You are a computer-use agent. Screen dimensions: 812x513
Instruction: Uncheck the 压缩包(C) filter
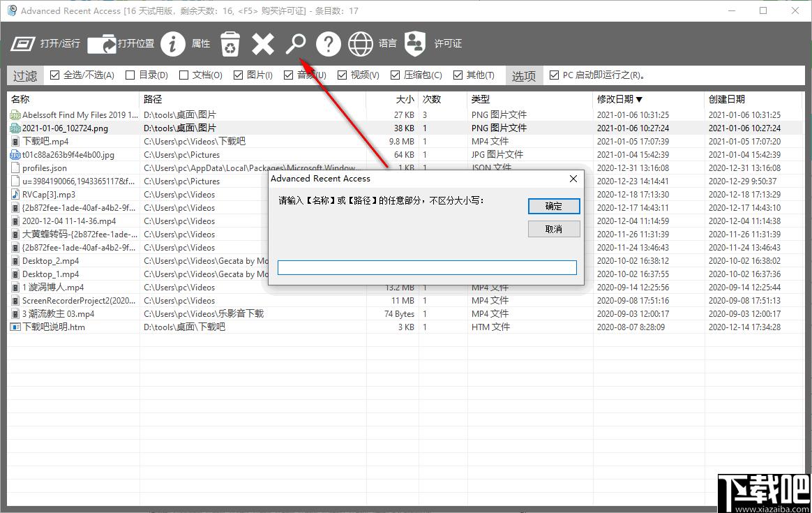tap(395, 75)
